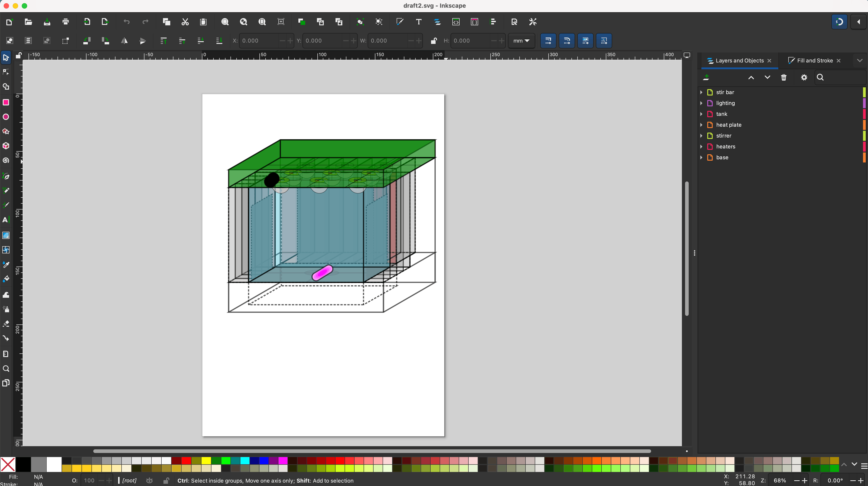868x486 pixels.
Task: Select the Rectangle tool
Action: tap(6, 102)
